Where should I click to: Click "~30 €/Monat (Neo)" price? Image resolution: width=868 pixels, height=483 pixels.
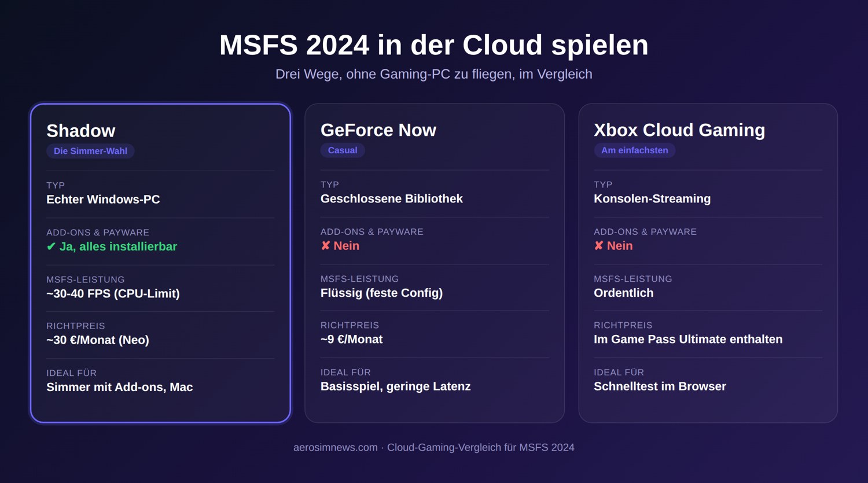(x=98, y=340)
